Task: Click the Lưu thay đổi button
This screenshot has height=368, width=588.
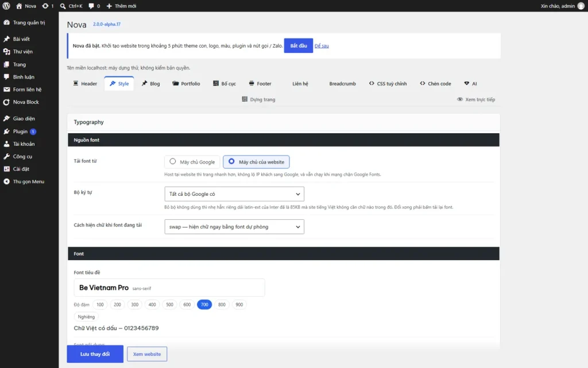Action: pos(95,354)
